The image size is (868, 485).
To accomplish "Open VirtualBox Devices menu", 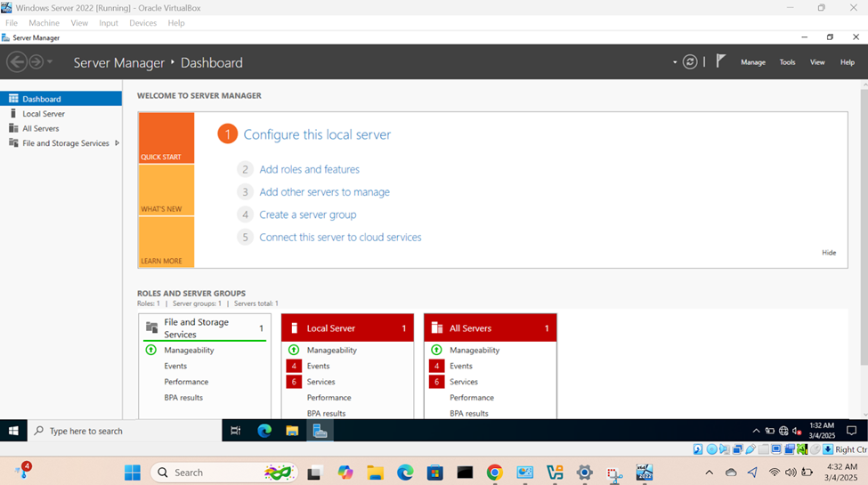I will point(142,23).
